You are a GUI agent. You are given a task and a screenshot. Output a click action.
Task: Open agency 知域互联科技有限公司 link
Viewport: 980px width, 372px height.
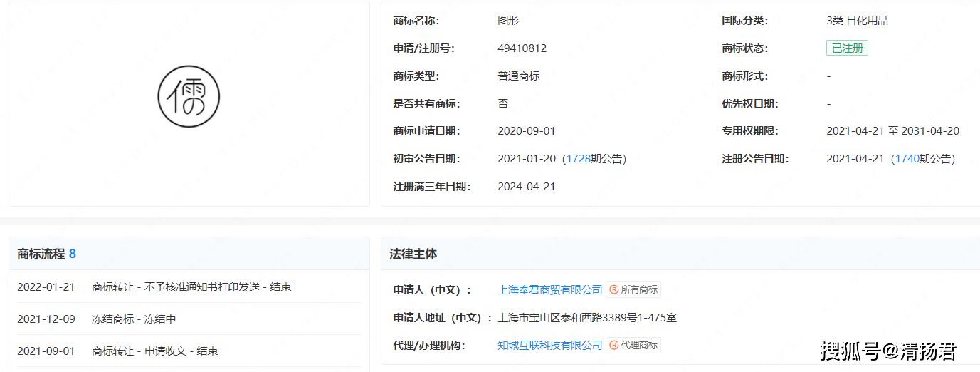(550, 346)
